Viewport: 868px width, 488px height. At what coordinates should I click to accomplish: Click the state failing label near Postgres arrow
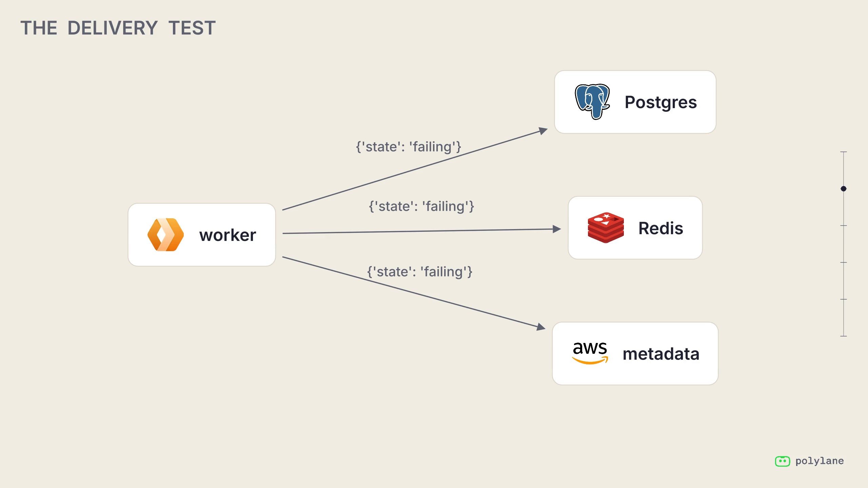(409, 147)
